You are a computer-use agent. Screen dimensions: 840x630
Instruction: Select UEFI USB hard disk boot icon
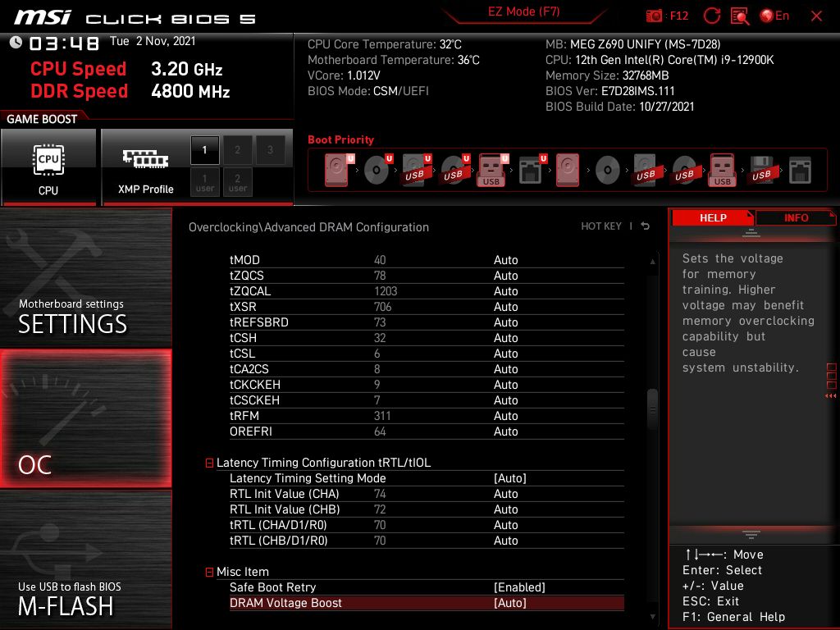(x=416, y=170)
